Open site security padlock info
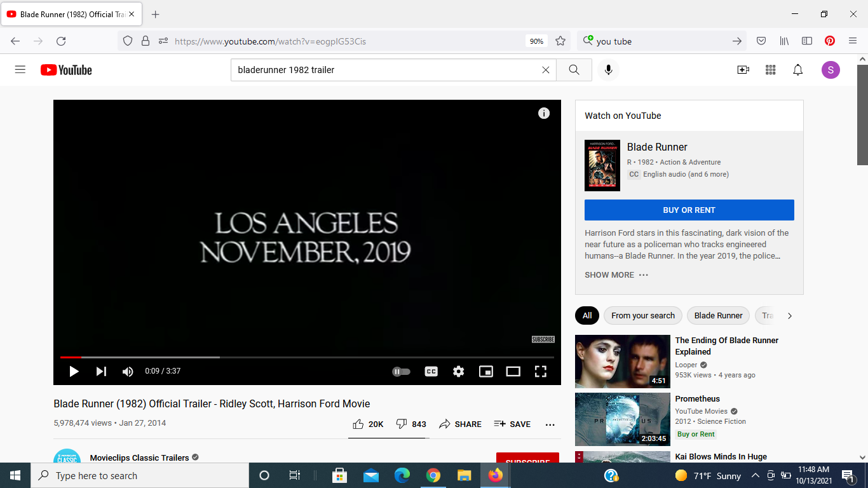 pyautogui.click(x=146, y=41)
